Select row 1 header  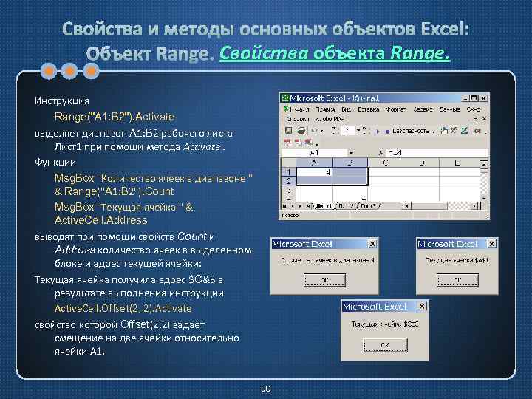point(289,172)
